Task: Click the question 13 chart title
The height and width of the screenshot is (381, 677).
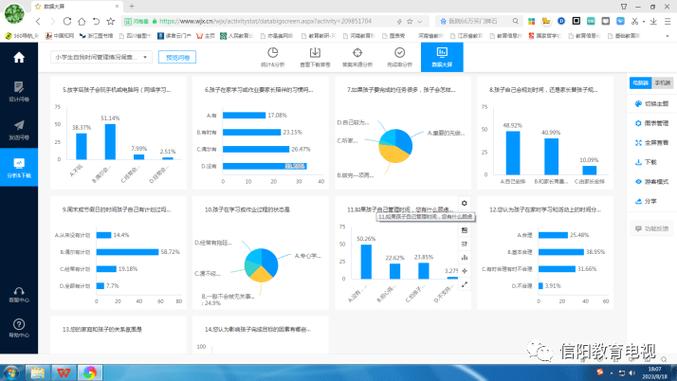Action: (x=102, y=329)
